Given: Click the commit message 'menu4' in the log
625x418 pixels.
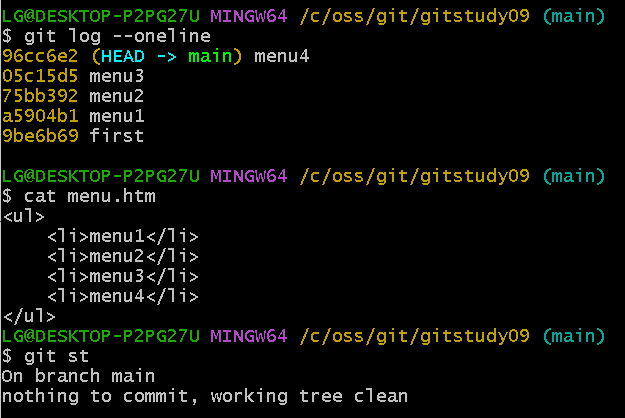Looking at the screenshot, I should coord(282,56).
